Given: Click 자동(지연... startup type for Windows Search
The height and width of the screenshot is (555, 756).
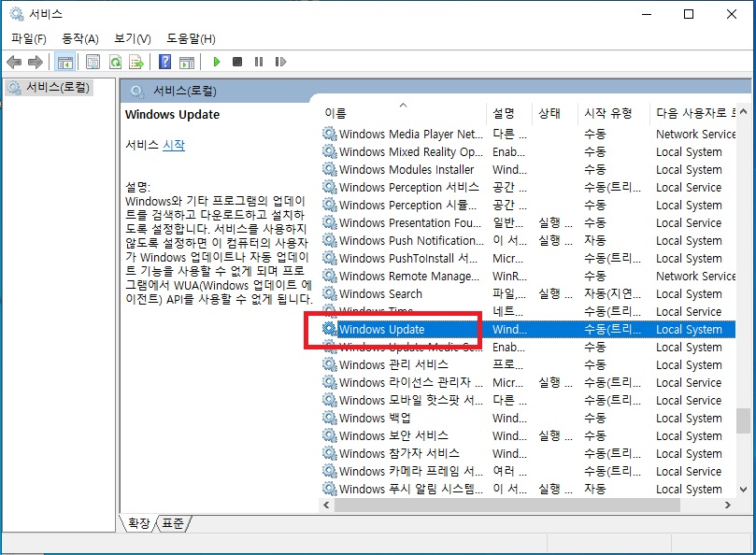Looking at the screenshot, I should point(612,293).
